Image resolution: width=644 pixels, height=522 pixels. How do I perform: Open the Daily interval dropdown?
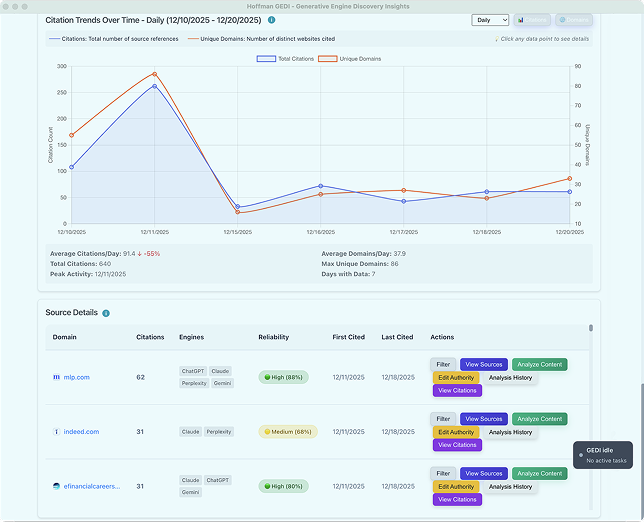(x=490, y=19)
